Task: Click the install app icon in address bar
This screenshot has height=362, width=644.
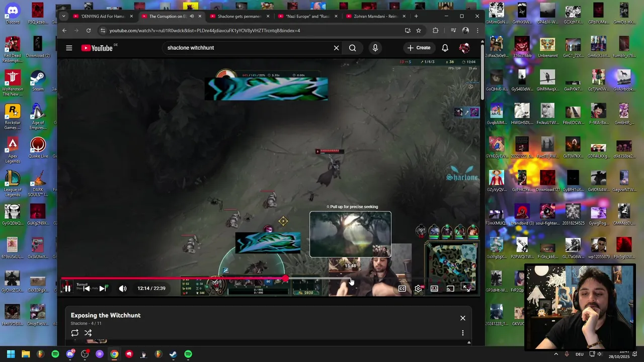Action: point(408,30)
